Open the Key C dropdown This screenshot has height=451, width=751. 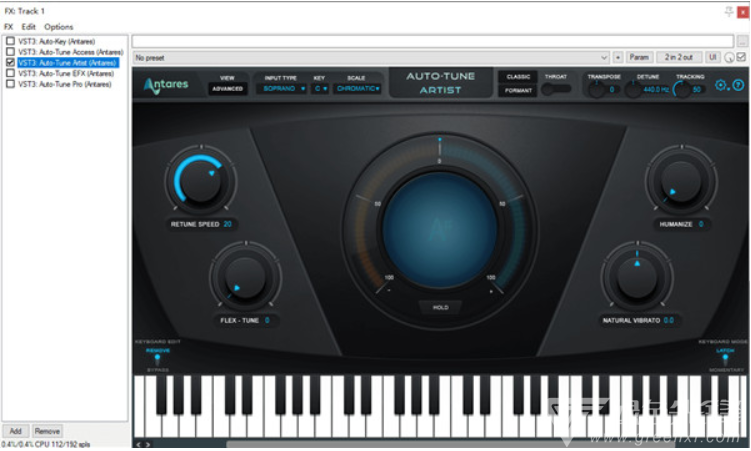point(320,89)
